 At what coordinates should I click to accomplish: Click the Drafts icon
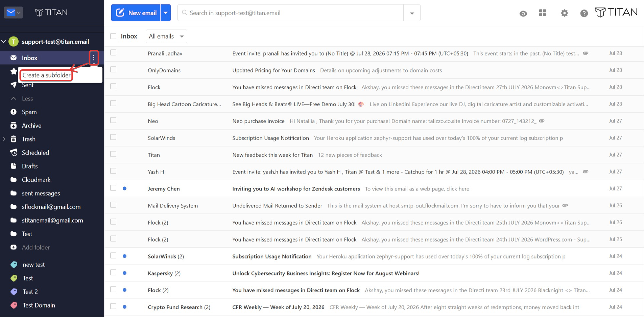pos(14,166)
